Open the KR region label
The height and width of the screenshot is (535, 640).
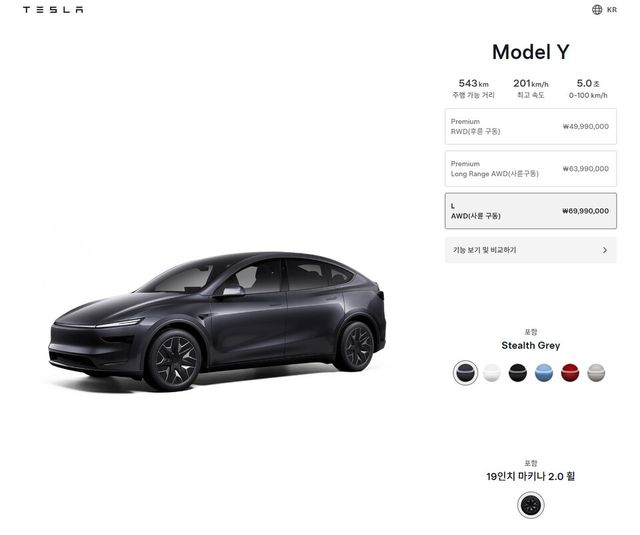tap(612, 10)
